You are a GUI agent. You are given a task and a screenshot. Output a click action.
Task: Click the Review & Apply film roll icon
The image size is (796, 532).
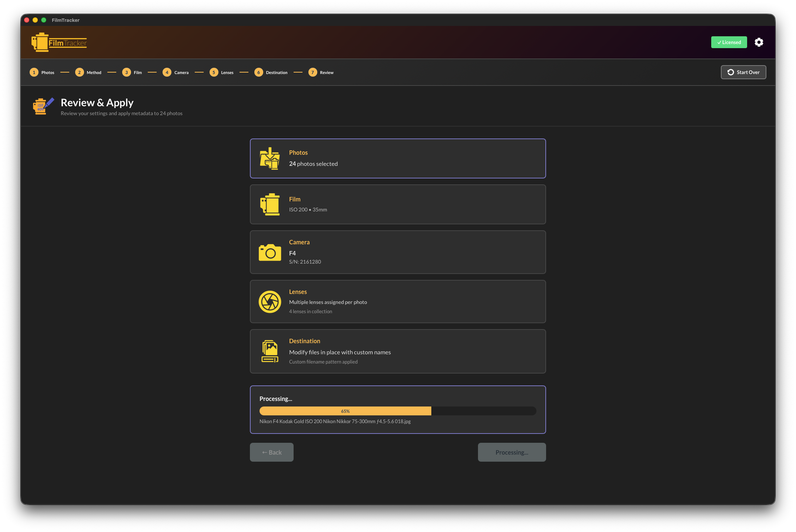pyautogui.click(x=42, y=106)
